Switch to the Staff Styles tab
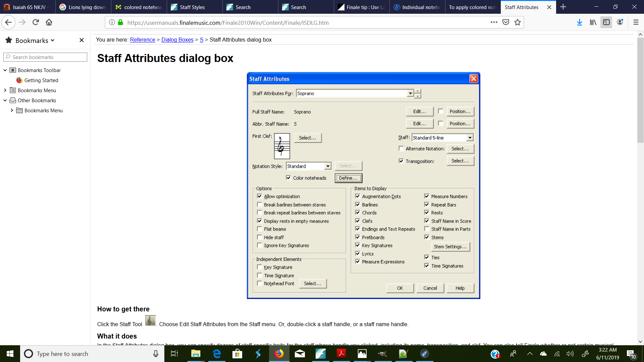The width and height of the screenshot is (644, 362). [x=192, y=7]
